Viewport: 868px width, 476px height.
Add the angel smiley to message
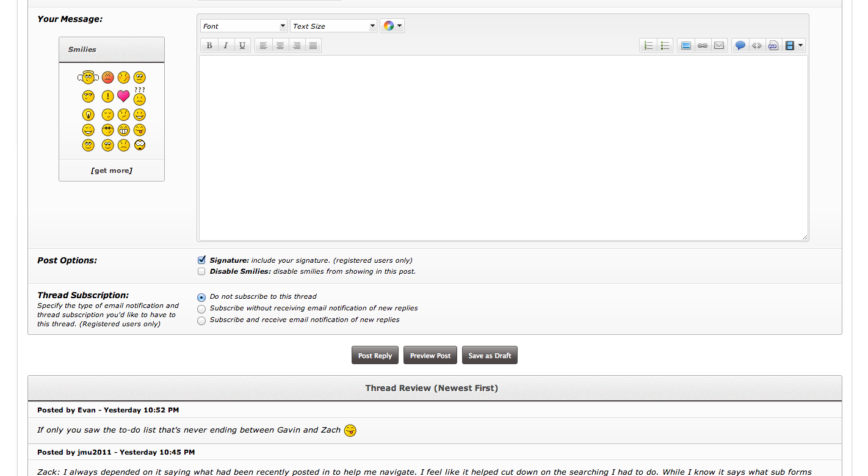88,78
